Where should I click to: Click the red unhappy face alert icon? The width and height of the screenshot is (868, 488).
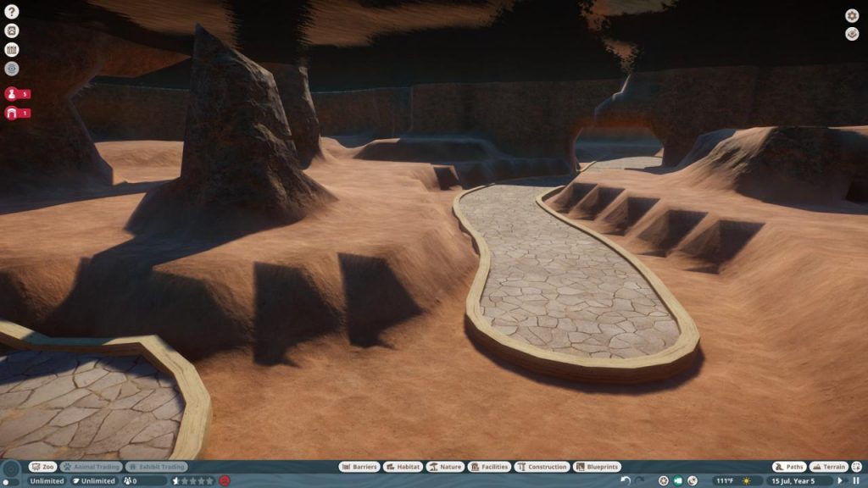(225, 480)
